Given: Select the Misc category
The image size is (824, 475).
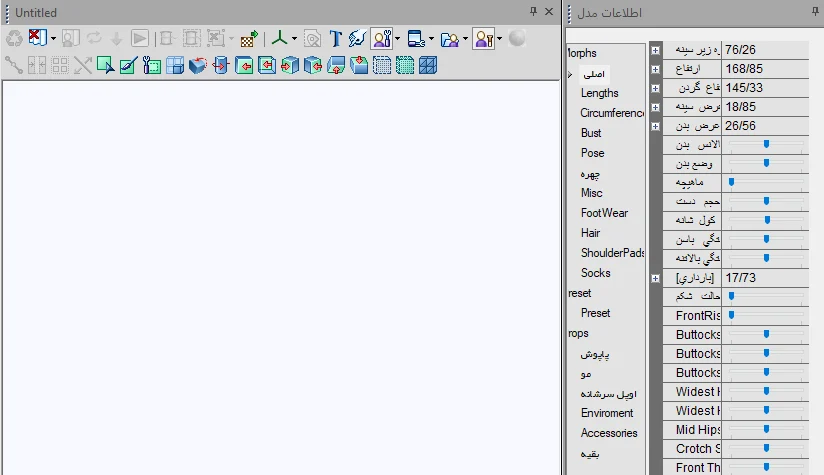Looking at the screenshot, I should [592, 193].
